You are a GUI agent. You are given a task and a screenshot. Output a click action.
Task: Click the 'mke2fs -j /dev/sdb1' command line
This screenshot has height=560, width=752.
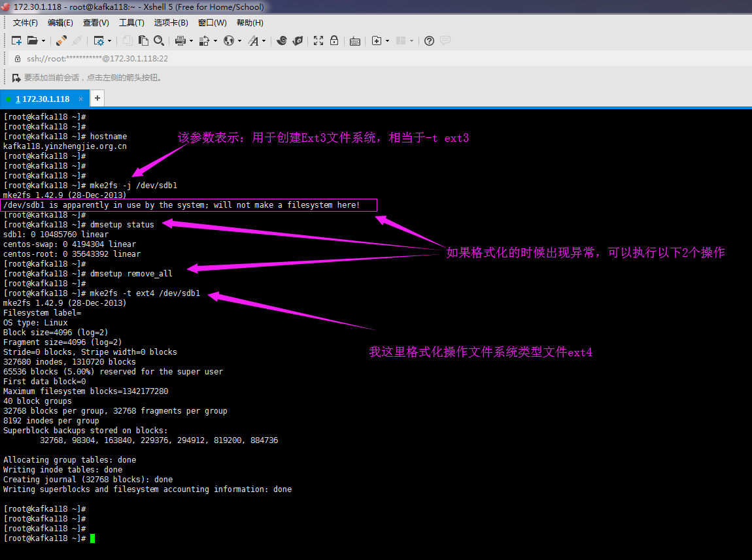coord(133,186)
